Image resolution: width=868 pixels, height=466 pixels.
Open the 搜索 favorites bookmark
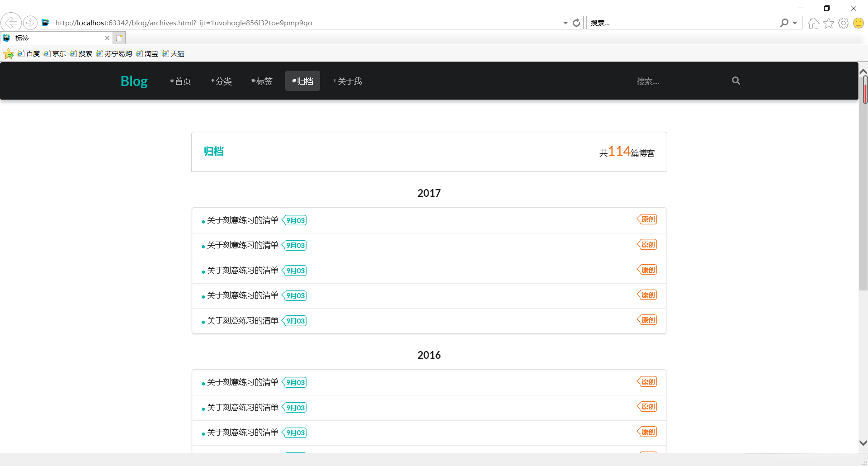(81, 54)
